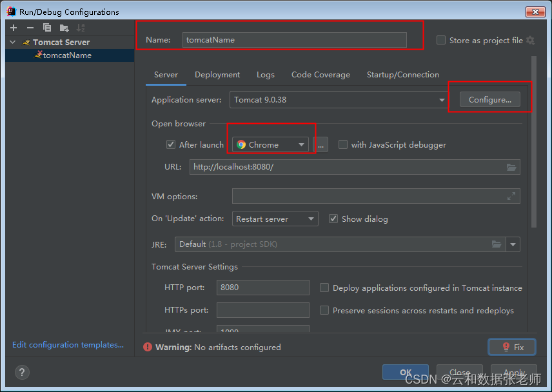Click the Configure... button
Viewport: 552px width, 392px height.
pyautogui.click(x=489, y=99)
